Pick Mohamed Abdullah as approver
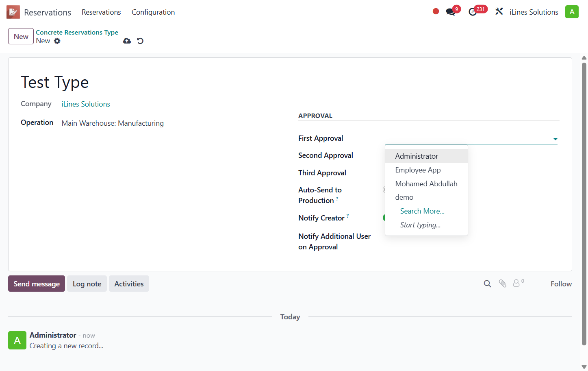588x371 pixels. pos(426,183)
